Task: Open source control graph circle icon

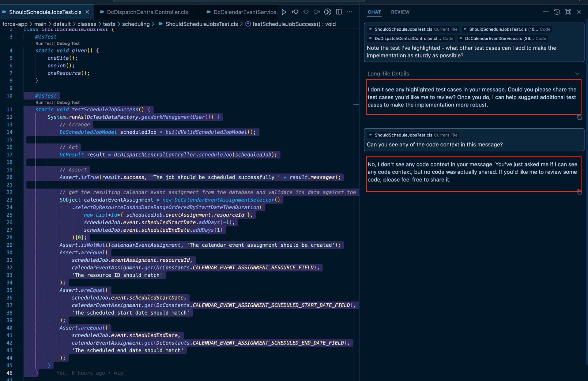Action: pos(328,12)
